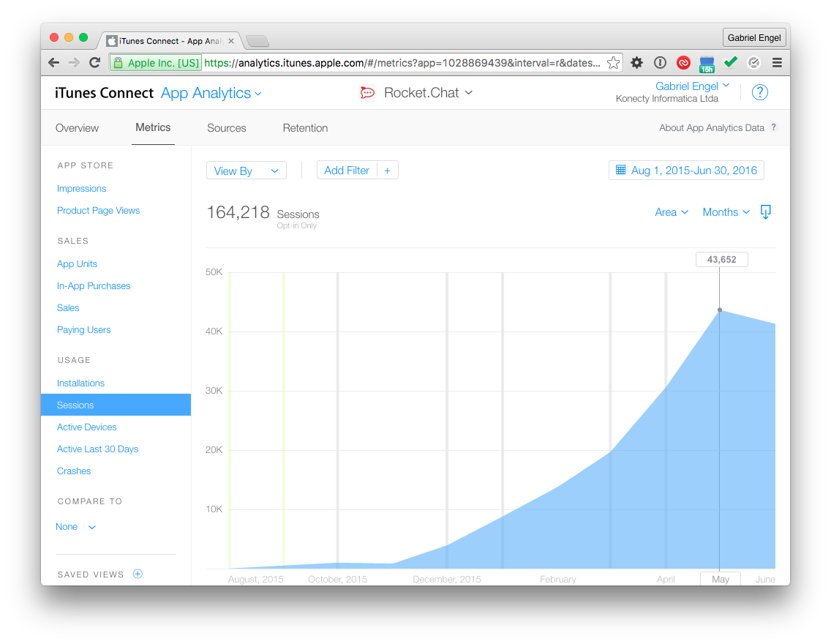Click the Gabriel Engel Chrome profile button
The width and height of the screenshot is (831, 644).
(x=753, y=37)
